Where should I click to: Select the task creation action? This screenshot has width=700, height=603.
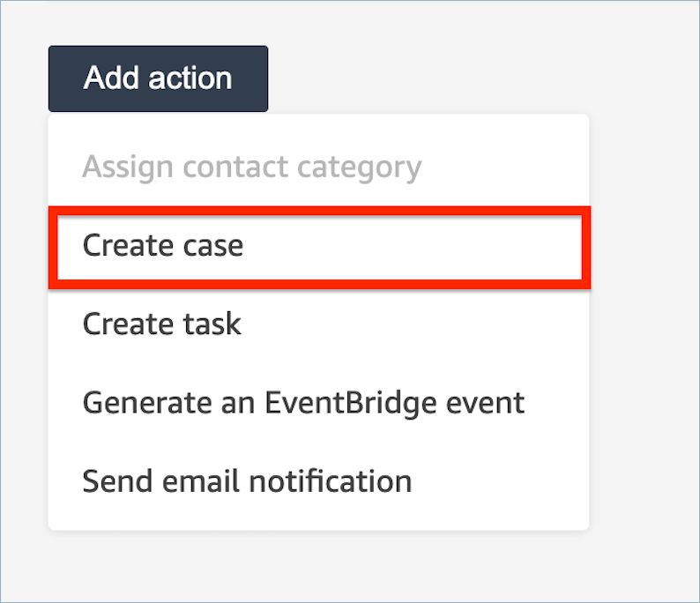(x=162, y=324)
